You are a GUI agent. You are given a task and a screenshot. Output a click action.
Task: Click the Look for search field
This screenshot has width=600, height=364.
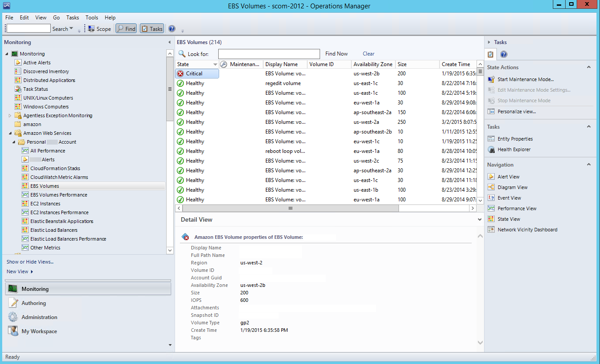[269, 54]
